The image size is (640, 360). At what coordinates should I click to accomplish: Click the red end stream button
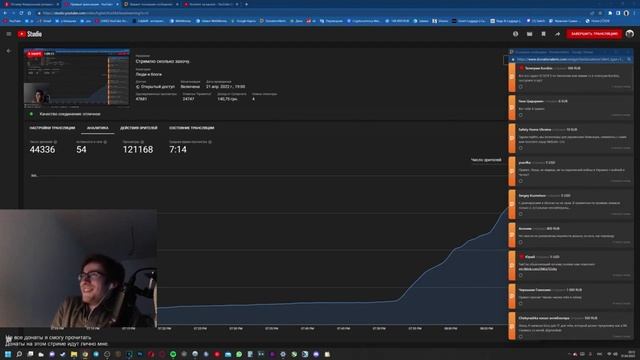tap(594, 34)
